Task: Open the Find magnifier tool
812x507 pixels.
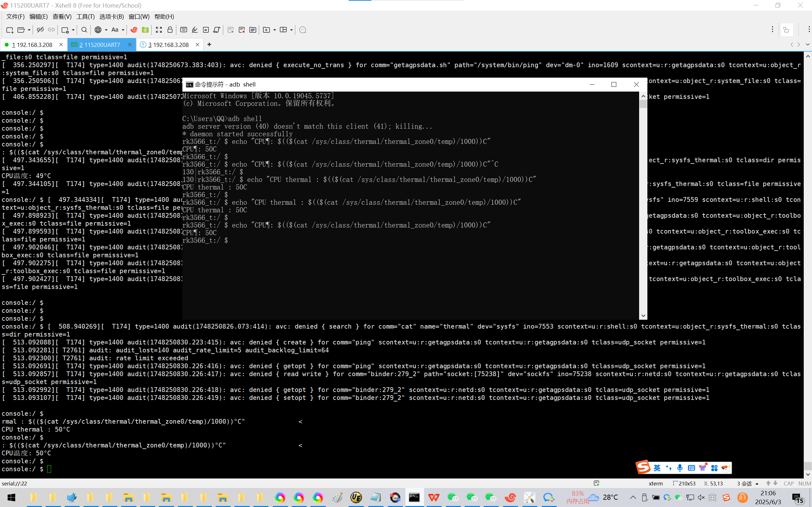Action: tap(84, 30)
